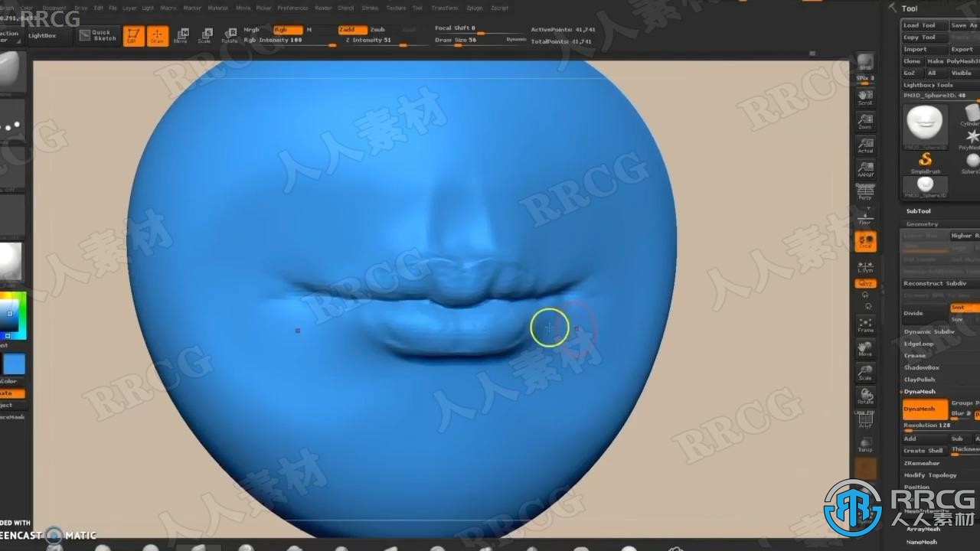Toggle Rgb paint mode
The image size is (980, 551).
288,30
